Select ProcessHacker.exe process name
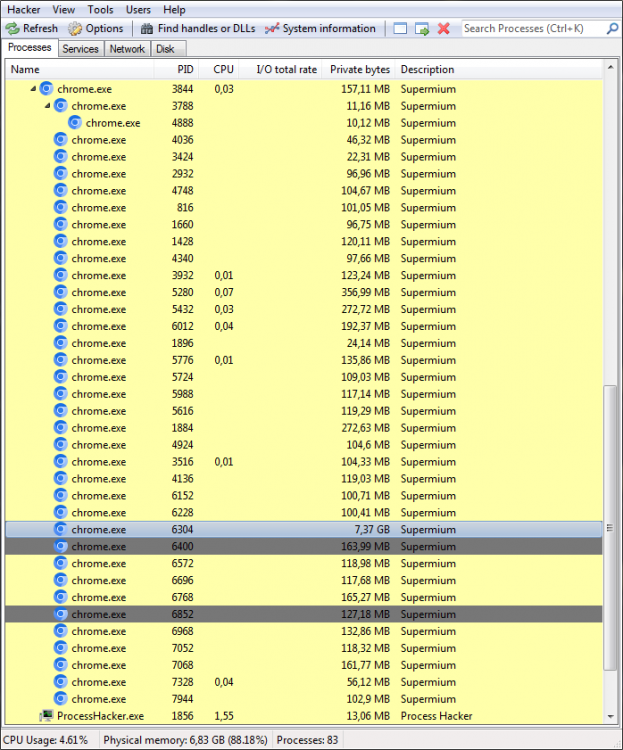This screenshot has width=623, height=750. (100, 716)
